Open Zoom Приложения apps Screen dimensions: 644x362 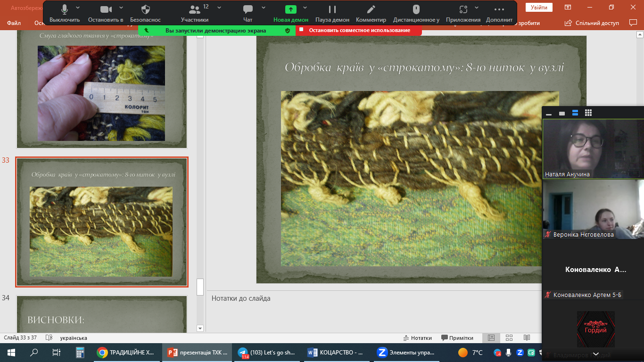[463, 14]
